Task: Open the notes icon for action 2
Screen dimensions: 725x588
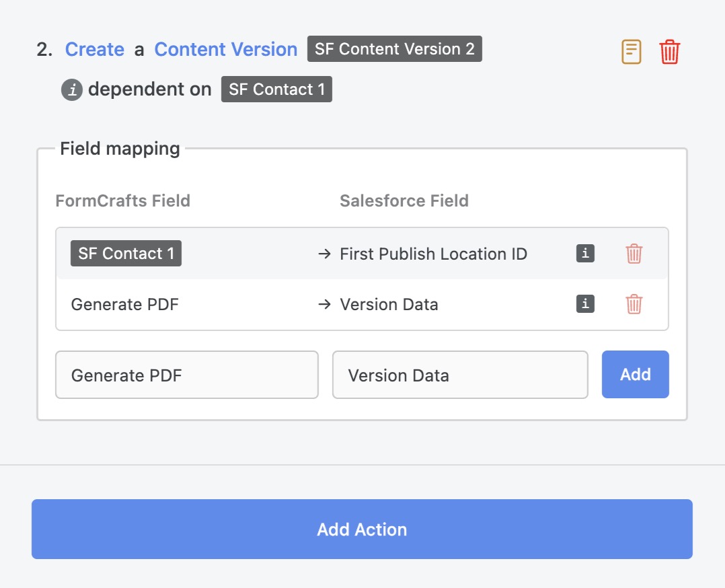Action: click(631, 51)
